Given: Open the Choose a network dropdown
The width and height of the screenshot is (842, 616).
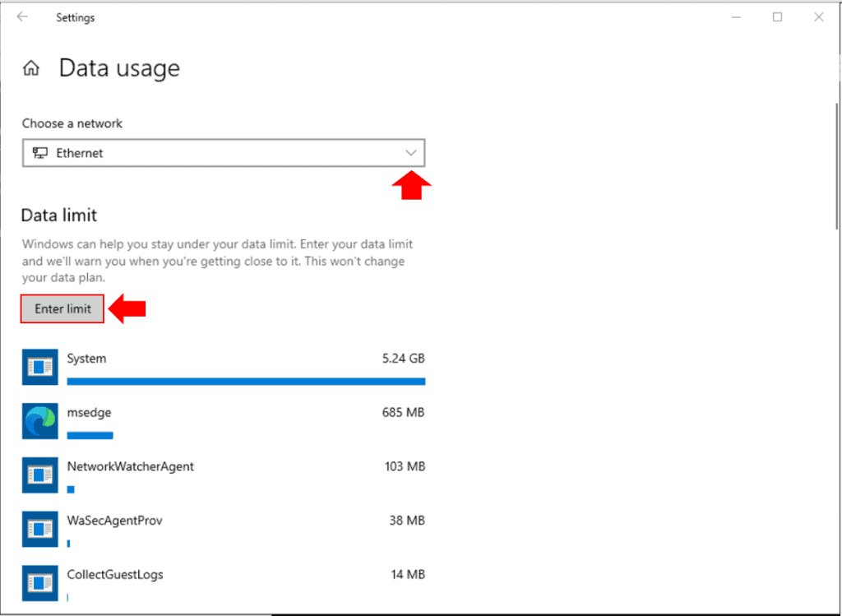Looking at the screenshot, I should 223,153.
